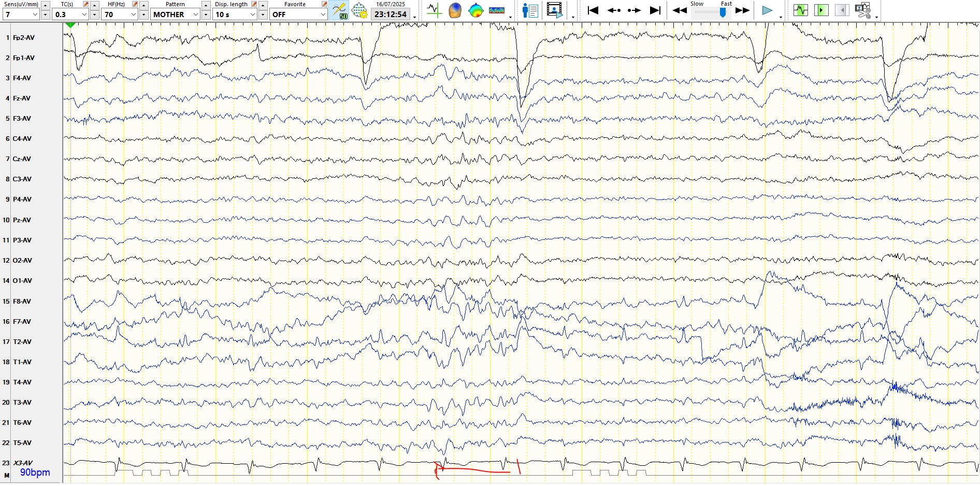Click the Disp. length up stepper arrow
The width and height of the screenshot is (980, 486).
(x=263, y=5)
